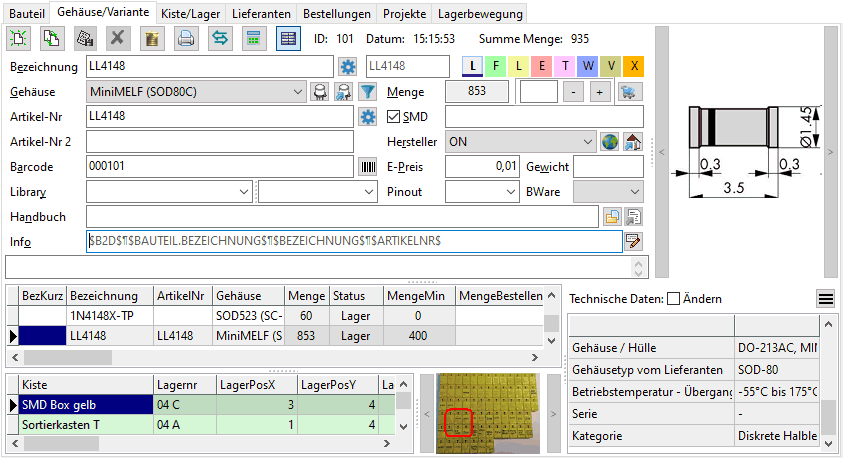Click the edit note icon beside Info field
This screenshot has width=843, height=458.
[633, 241]
